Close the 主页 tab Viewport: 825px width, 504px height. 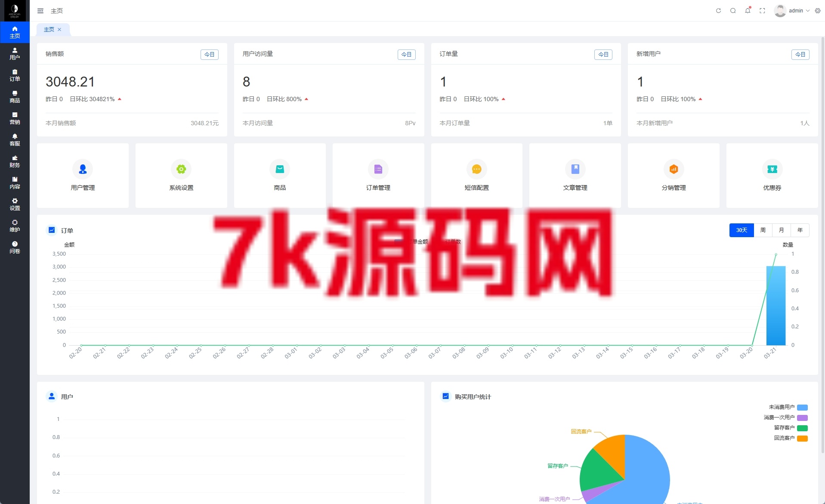[x=59, y=30]
